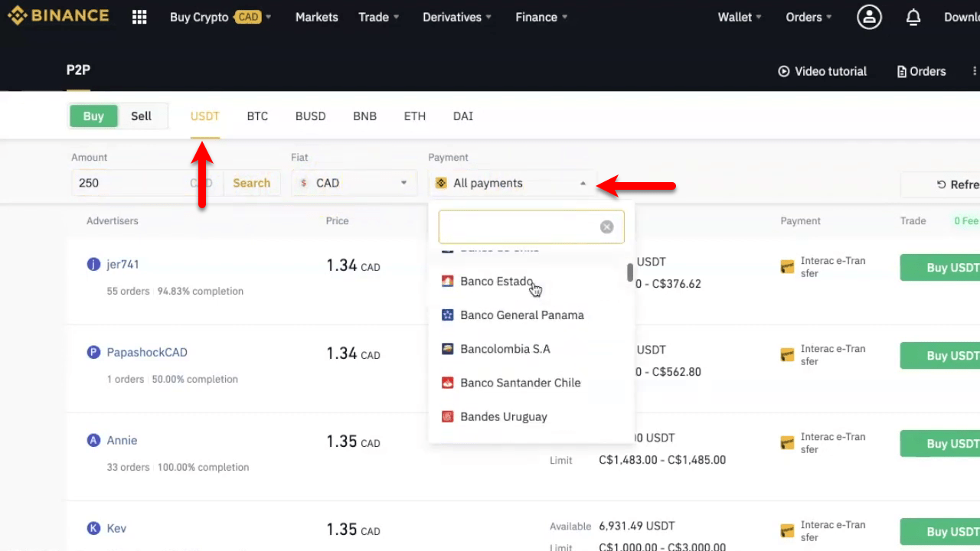Viewport: 980px width, 551px height.
Task: Click Buy USDT for jer741
Action: 940,268
